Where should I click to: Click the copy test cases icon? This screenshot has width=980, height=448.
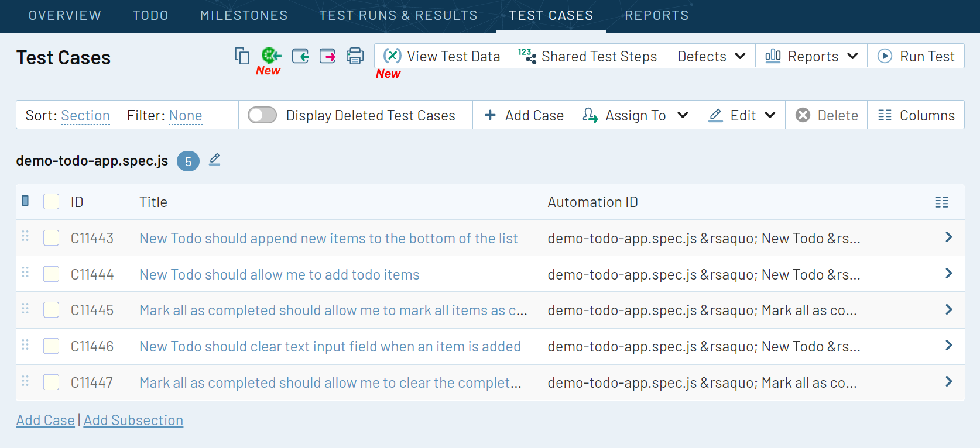click(x=242, y=56)
